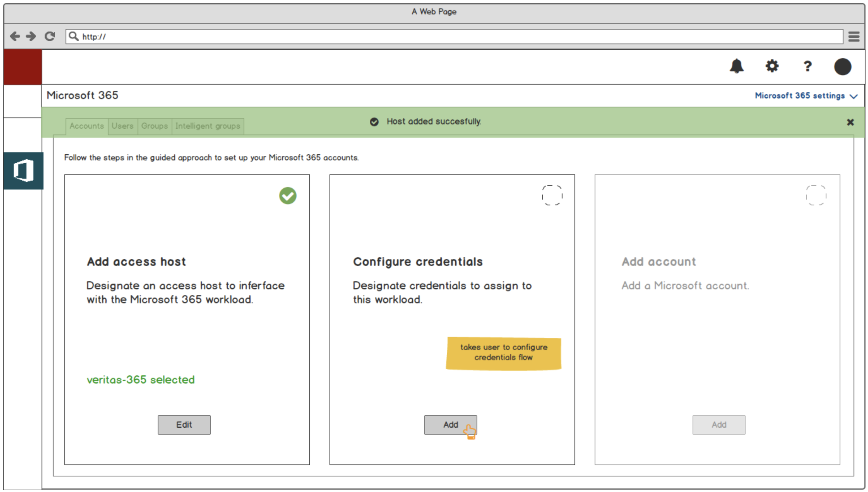Dismiss the Host added successfully banner
Screen dimensions: 868x492
tap(850, 122)
